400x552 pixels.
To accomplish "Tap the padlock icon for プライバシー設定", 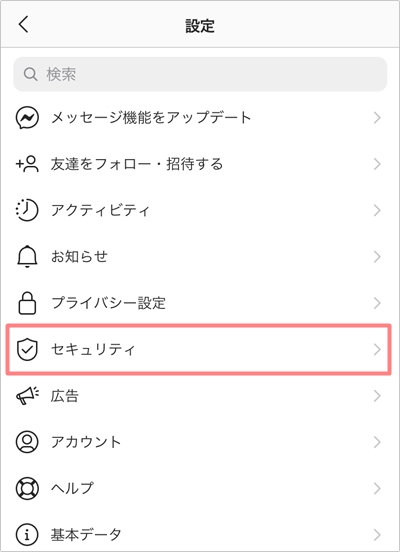I will [x=27, y=303].
